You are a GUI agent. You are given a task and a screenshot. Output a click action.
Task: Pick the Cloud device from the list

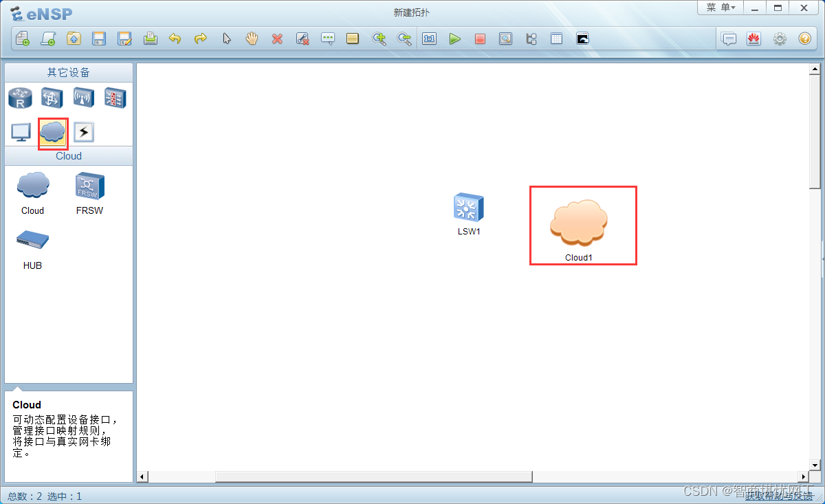click(32, 194)
